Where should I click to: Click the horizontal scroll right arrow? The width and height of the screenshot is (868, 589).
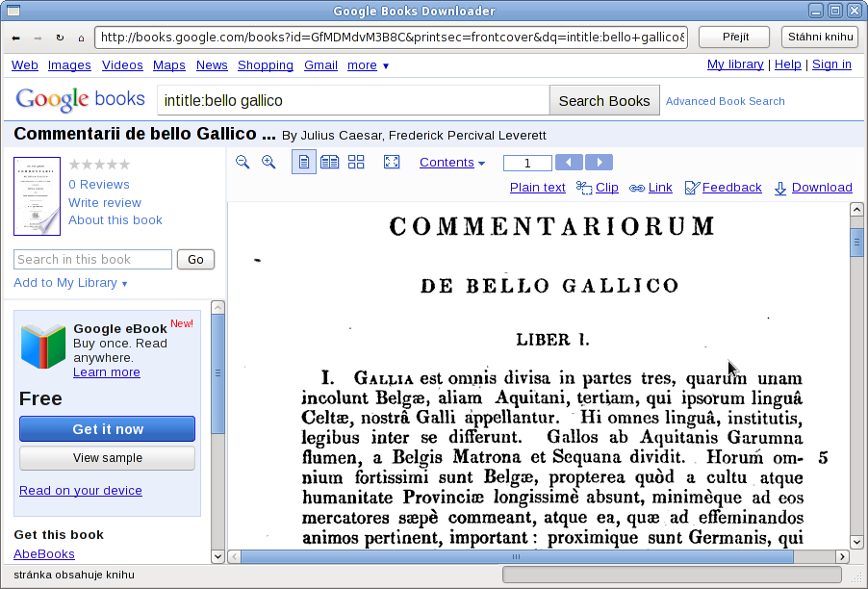(x=843, y=556)
